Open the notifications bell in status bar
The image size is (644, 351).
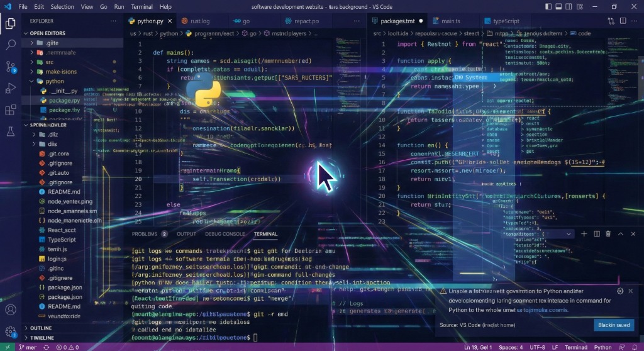tap(635, 347)
